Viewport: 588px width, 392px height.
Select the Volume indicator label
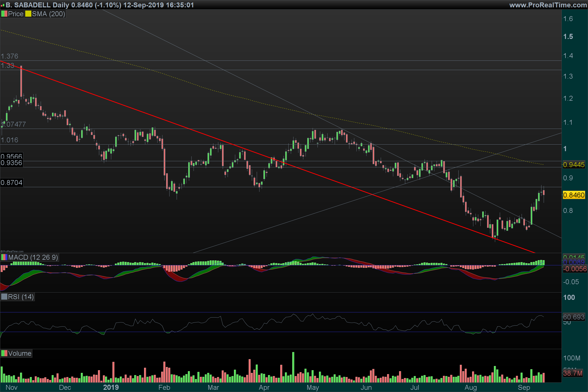click(20, 353)
